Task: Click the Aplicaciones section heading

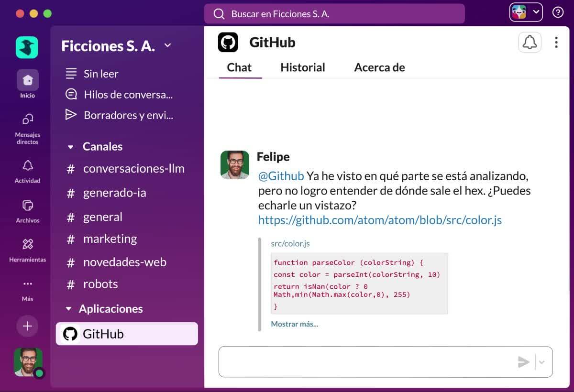Action: pyautogui.click(x=111, y=309)
